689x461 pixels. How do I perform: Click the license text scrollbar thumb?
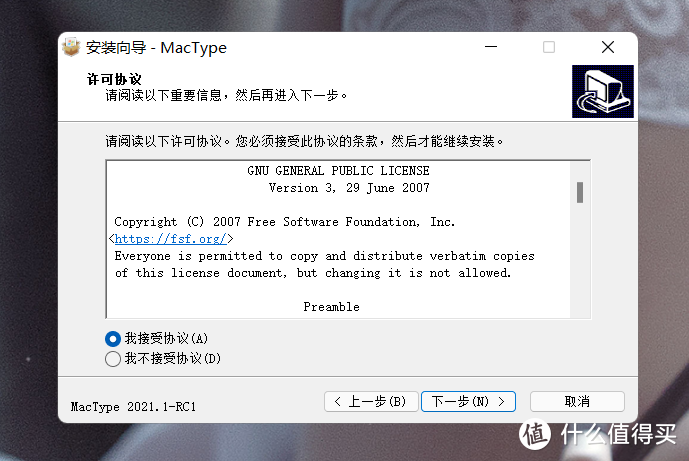580,192
